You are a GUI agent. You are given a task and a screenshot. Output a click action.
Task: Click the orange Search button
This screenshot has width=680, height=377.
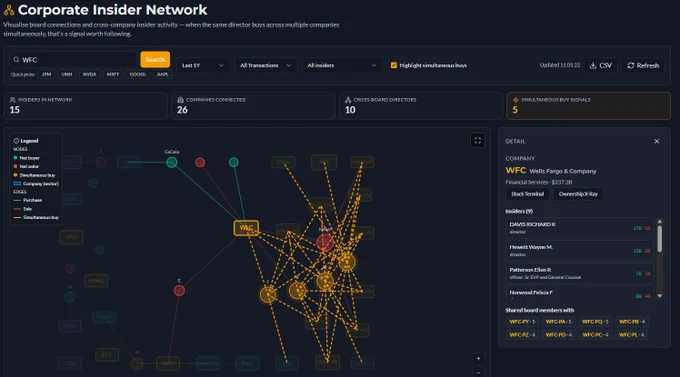(x=155, y=59)
